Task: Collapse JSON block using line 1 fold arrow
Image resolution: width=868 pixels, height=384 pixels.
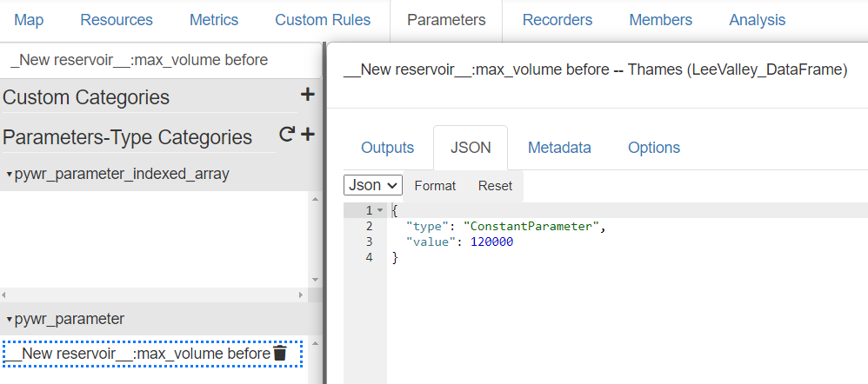Action: coord(380,211)
